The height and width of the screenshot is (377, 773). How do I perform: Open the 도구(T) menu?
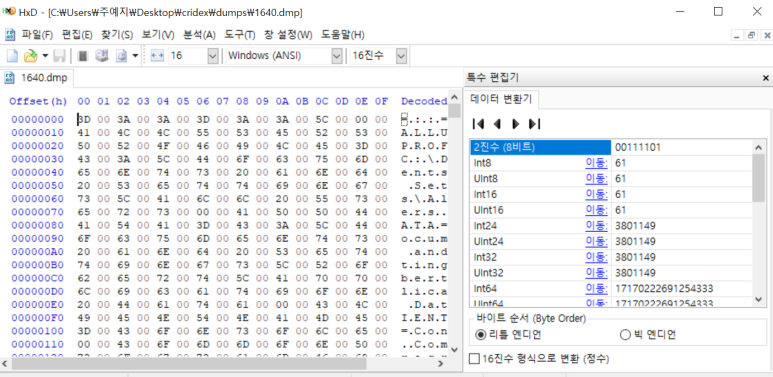click(240, 34)
